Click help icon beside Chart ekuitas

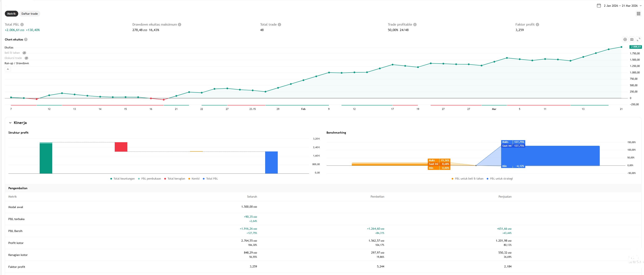(26, 39)
